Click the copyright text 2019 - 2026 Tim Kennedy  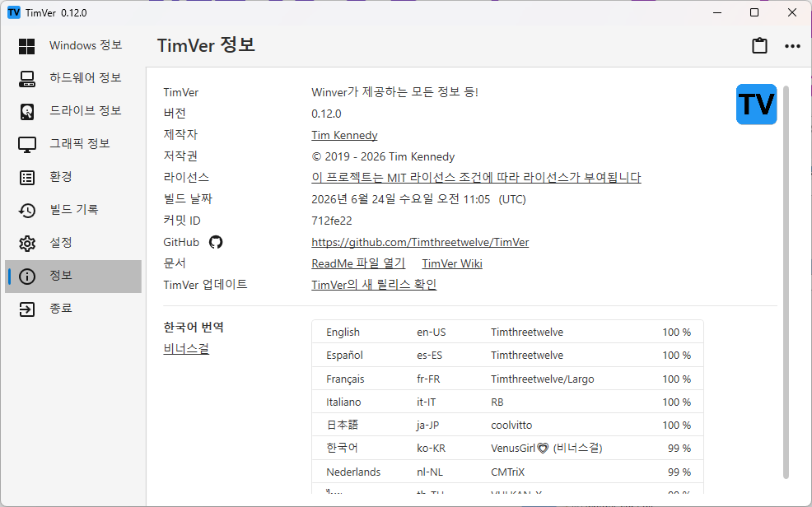tap(383, 156)
